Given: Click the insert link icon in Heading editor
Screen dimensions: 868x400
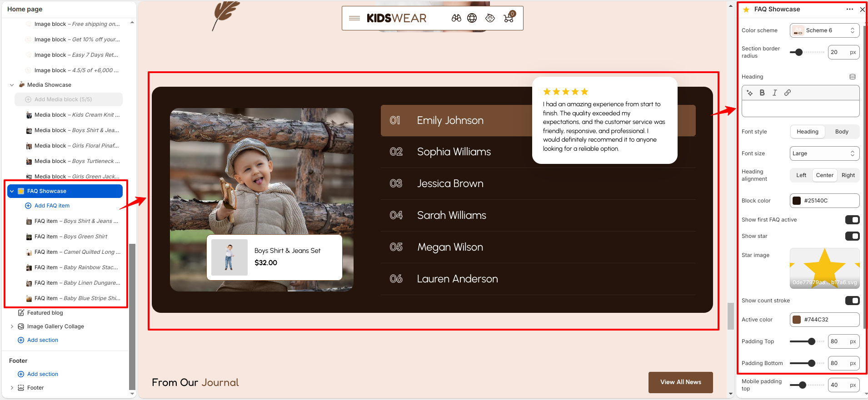Looking at the screenshot, I should (x=788, y=93).
